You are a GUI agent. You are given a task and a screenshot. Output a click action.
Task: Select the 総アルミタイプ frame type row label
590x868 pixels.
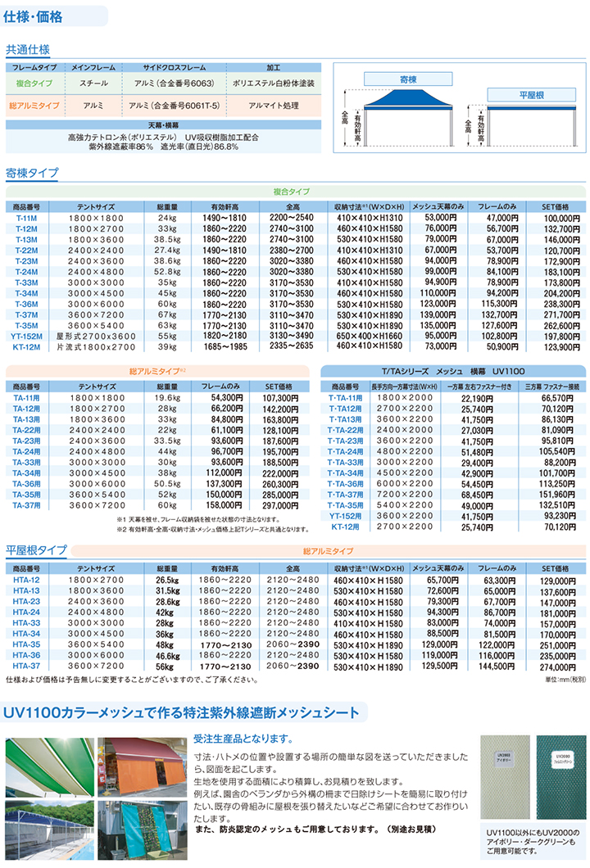coord(34,105)
